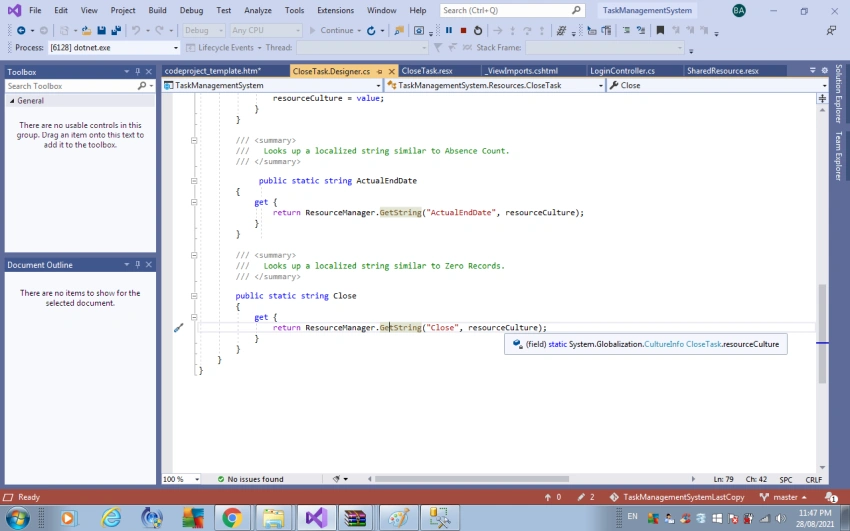
Task: Click the split editor icon above scrollbar
Action: [x=822, y=98]
